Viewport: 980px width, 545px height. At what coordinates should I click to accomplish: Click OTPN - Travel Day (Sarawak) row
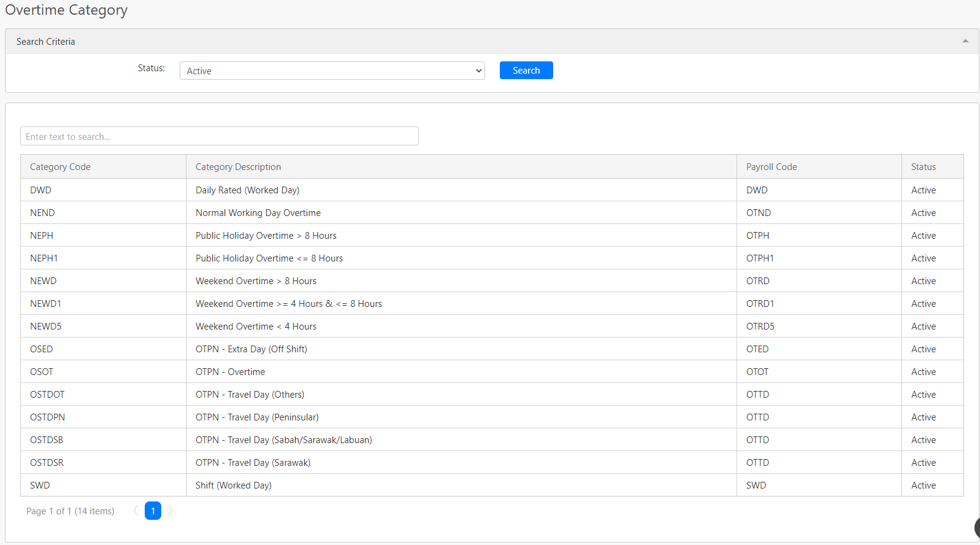point(253,463)
